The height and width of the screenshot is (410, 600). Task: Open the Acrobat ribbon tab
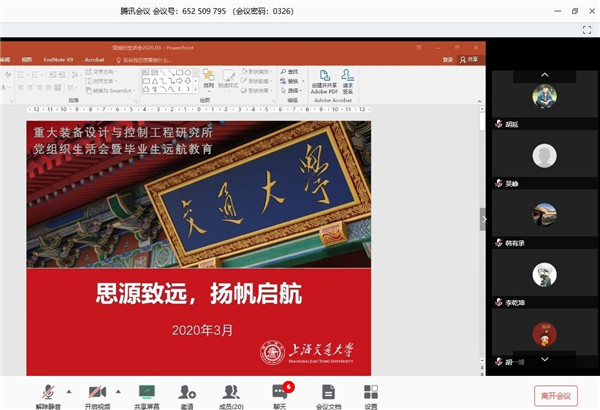[x=94, y=59]
